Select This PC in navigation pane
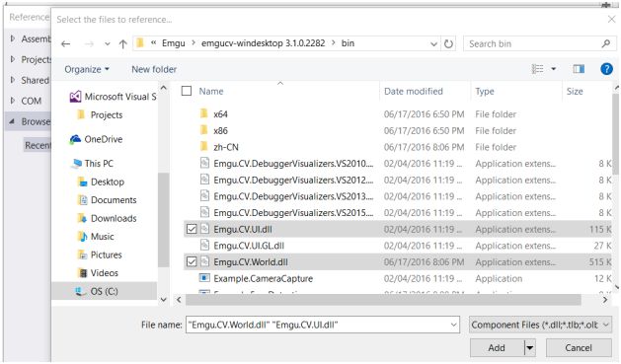621x364 pixels. click(93, 164)
